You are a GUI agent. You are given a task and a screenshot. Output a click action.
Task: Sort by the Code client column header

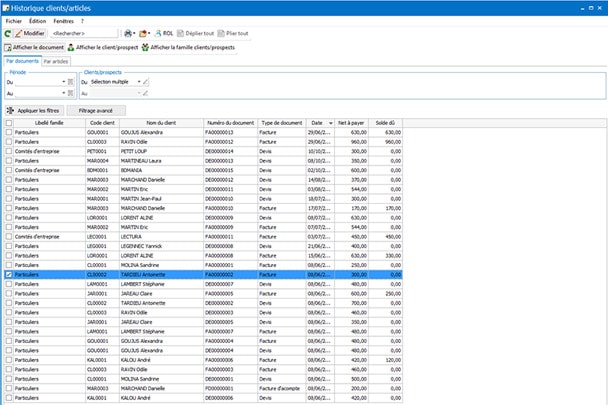coord(102,123)
